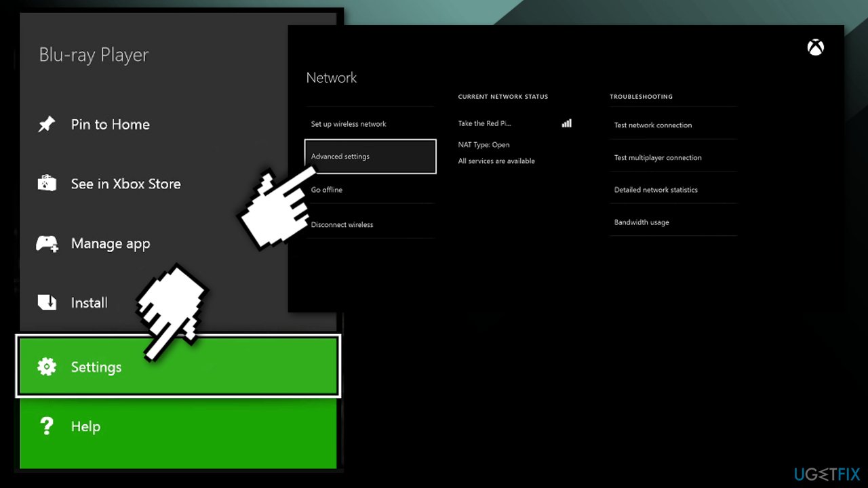Open Detailed network statistics

tap(656, 190)
